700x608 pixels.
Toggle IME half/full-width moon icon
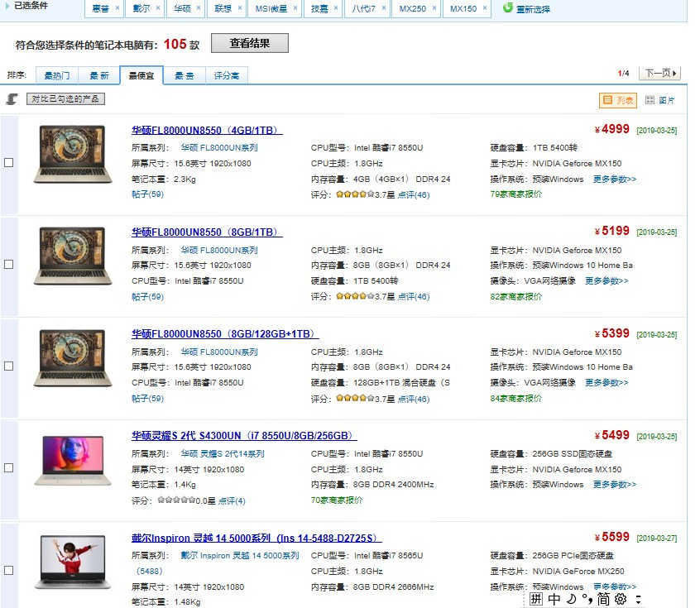571,598
